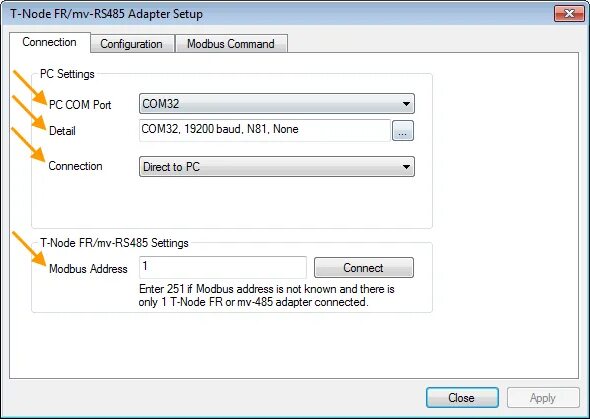Click the Detail label text
This screenshot has width=590, height=419.
pos(62,131)
